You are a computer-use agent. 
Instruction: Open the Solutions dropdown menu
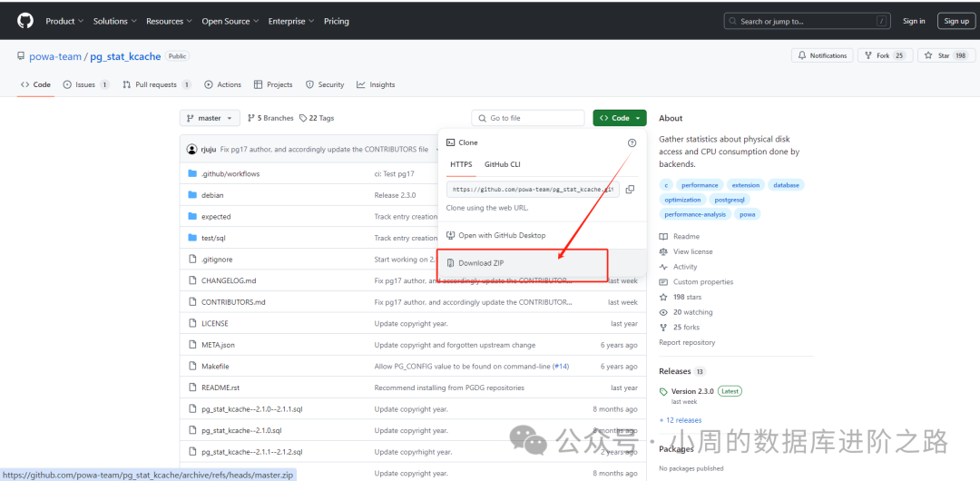coord(114,21)
